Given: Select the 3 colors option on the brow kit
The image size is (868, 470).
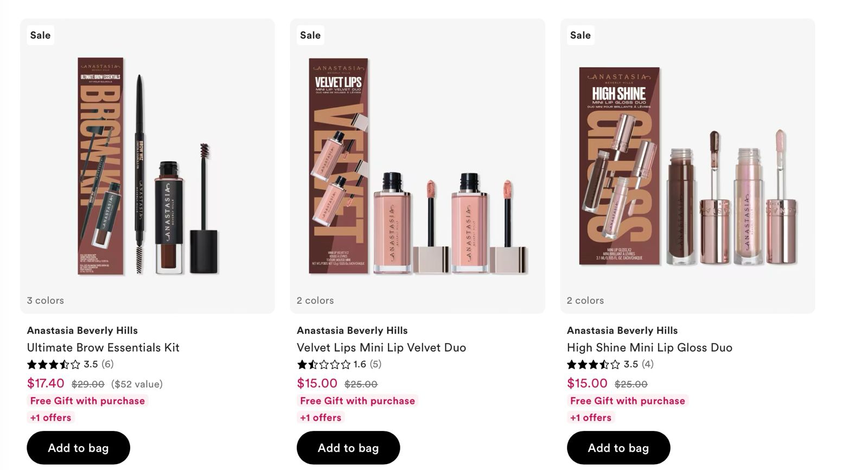Looking at the screenshot, I should tap(44, 300).
